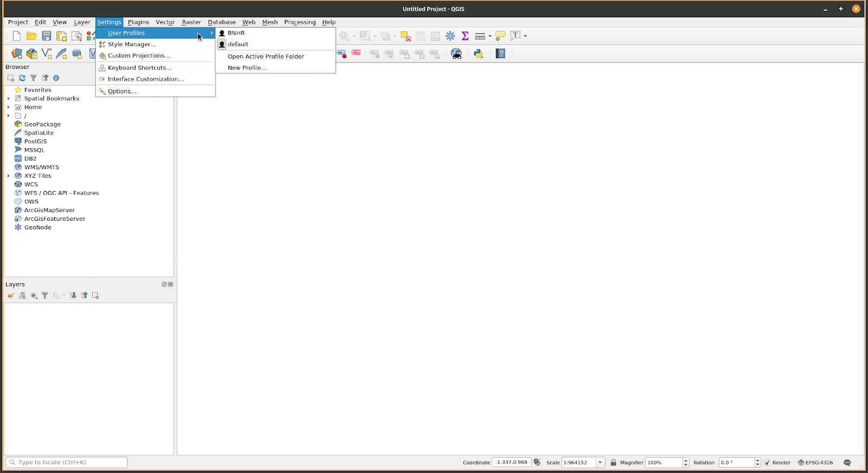Float the Layers panel with the undock button
Viewport: 868px width, 473px height.
tap(164, 284)
